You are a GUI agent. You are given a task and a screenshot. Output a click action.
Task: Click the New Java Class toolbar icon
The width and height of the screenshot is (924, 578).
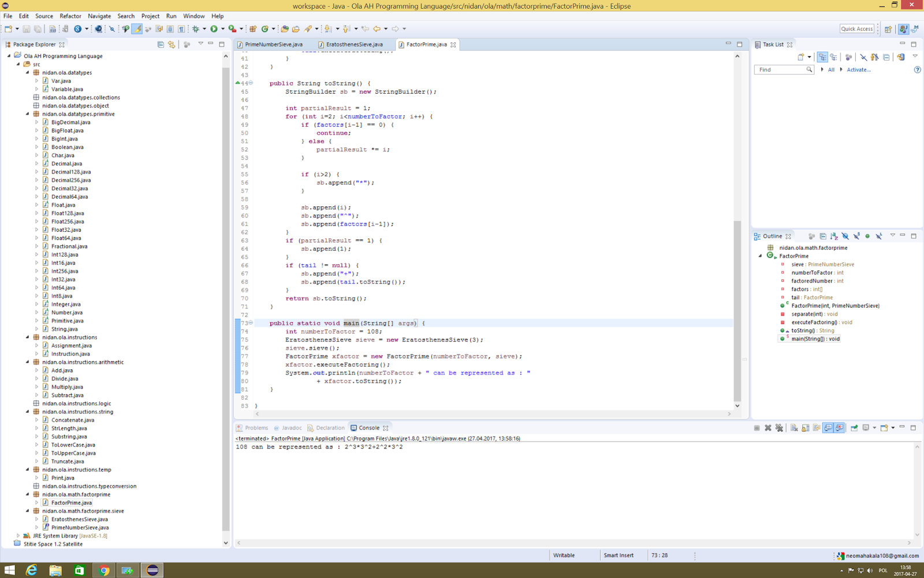(265, 29)
